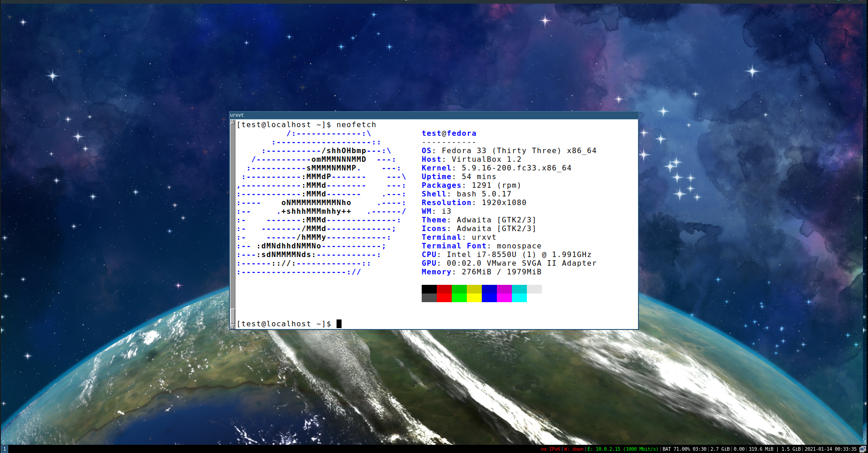Click the "Packages: 1291 (rpm)" line
Viewport: 868px width, 453px height.
(471, 185)
